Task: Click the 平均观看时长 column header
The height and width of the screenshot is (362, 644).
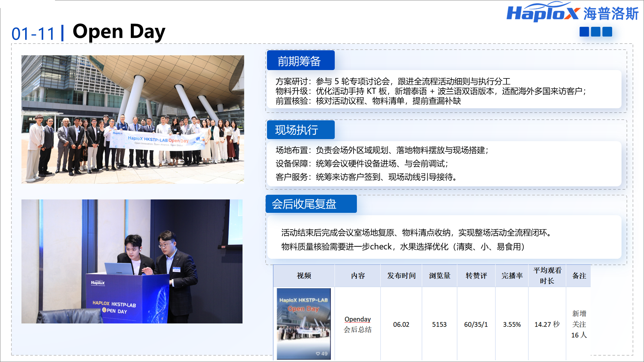Action: point(547,276)
